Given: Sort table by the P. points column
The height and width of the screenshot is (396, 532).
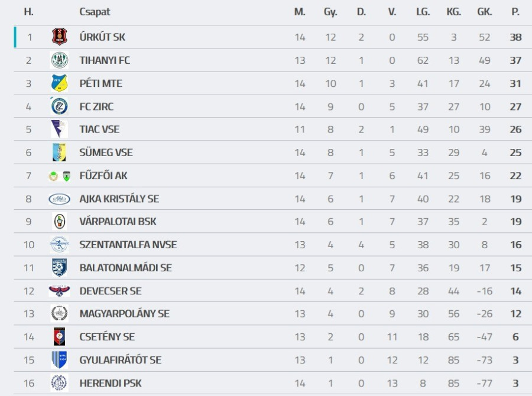Looking at the screenshot, I should (x=515, y=12).
